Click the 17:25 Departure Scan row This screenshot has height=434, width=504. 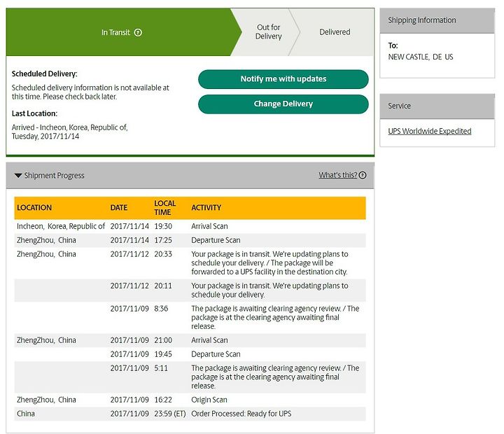pos(190,240)
